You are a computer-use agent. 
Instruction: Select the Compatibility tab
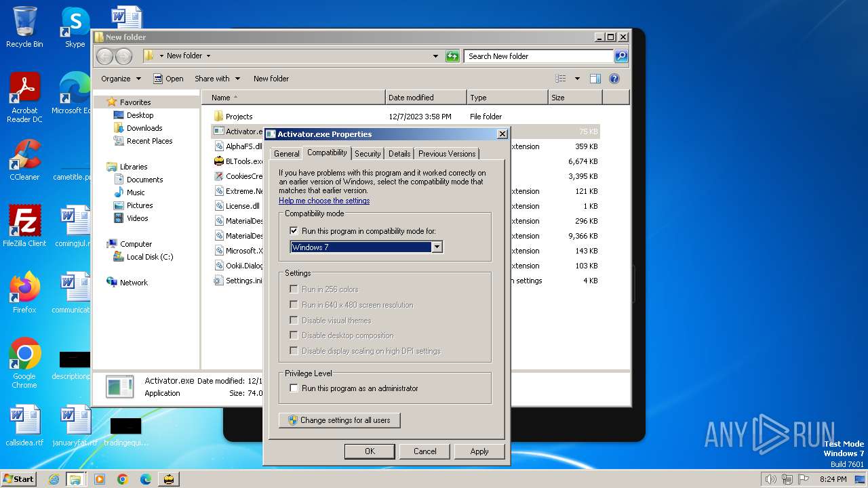click(x=327, y=152)
